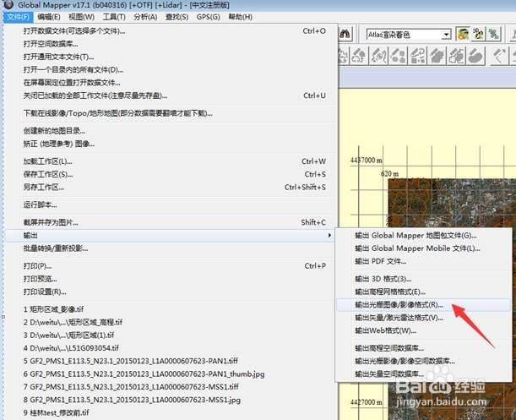Screen dimensions: 516x420
Task: Choose 打开数据文件(可选择多个文件)...
Action: point(171,31)
